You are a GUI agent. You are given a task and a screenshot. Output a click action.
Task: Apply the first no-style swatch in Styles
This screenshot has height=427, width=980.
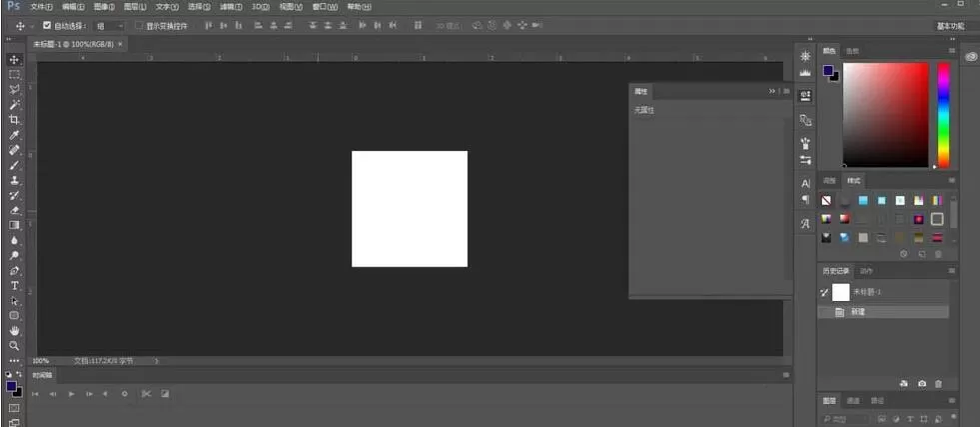click(826, 201)
